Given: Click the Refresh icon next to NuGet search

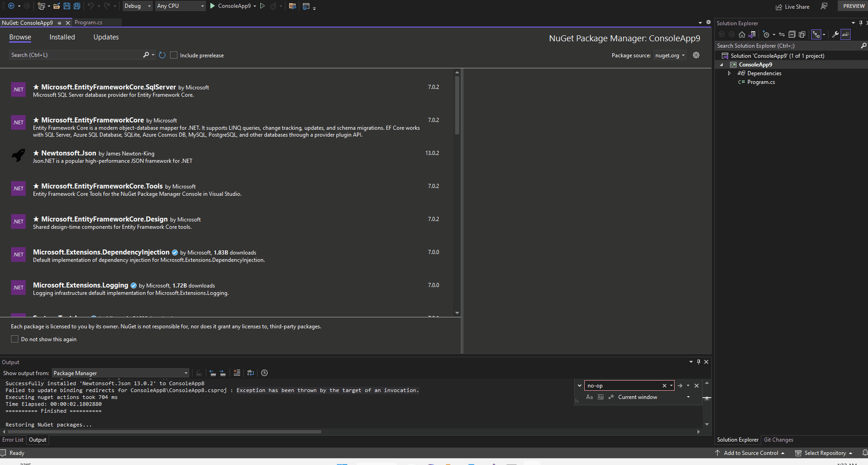Looking at the screenshot, I should (x=162, y=55).
